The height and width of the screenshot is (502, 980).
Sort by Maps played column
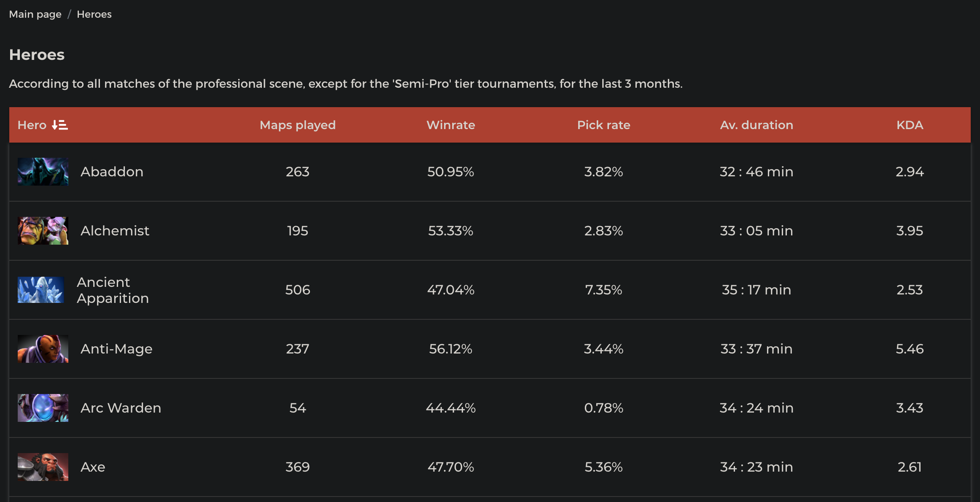coord(298,125)
